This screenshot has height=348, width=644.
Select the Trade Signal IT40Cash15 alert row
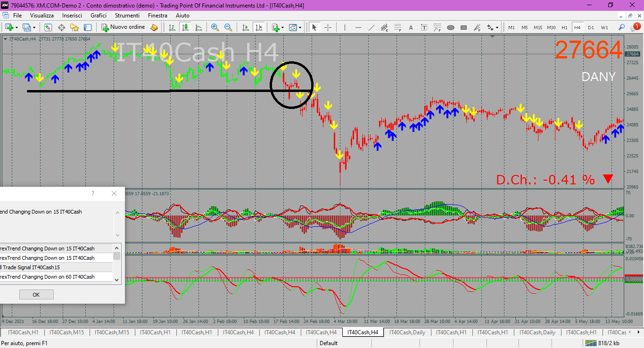coord(56,267)
